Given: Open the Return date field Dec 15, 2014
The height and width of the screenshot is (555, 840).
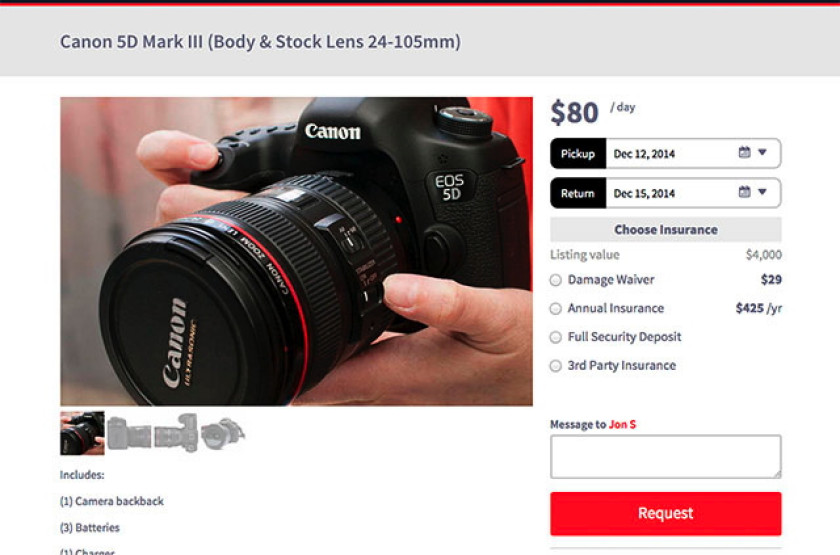Looking at the screenshot, I should [693, 193].
